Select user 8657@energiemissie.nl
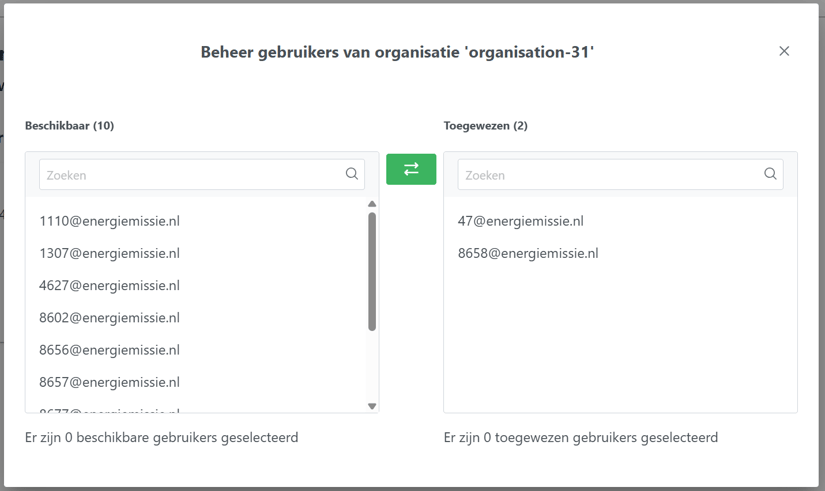Screen dimensions: 825x491 [110, 382]
